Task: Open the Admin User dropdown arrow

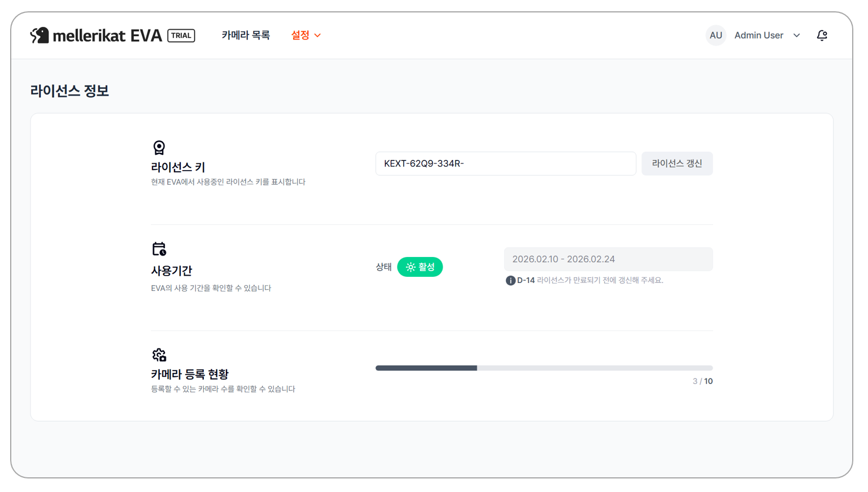Action: point(796,36)
